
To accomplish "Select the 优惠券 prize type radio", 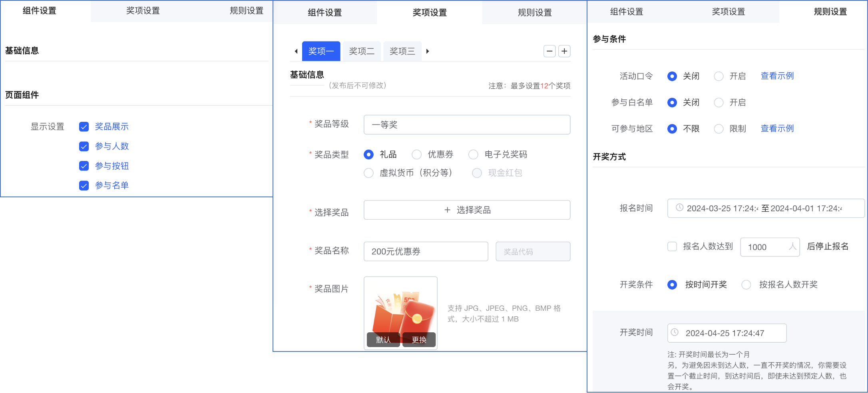I will pyautogui.click(x=417, y=155).
